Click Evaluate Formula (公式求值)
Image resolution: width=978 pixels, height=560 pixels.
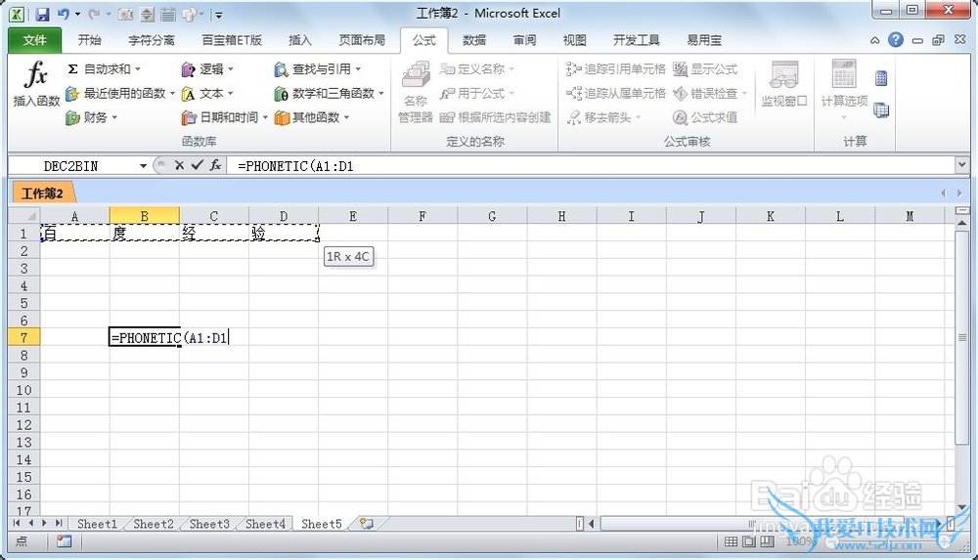705,117
